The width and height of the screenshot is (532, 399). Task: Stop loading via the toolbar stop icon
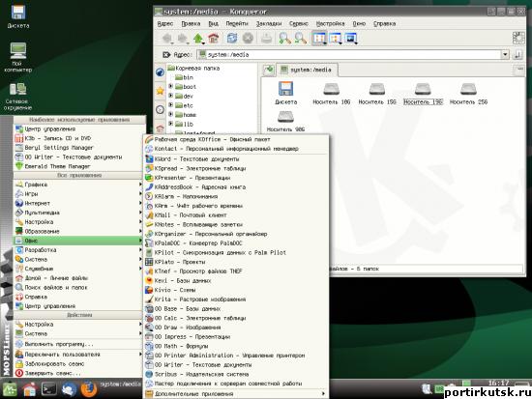pos(248,38)
